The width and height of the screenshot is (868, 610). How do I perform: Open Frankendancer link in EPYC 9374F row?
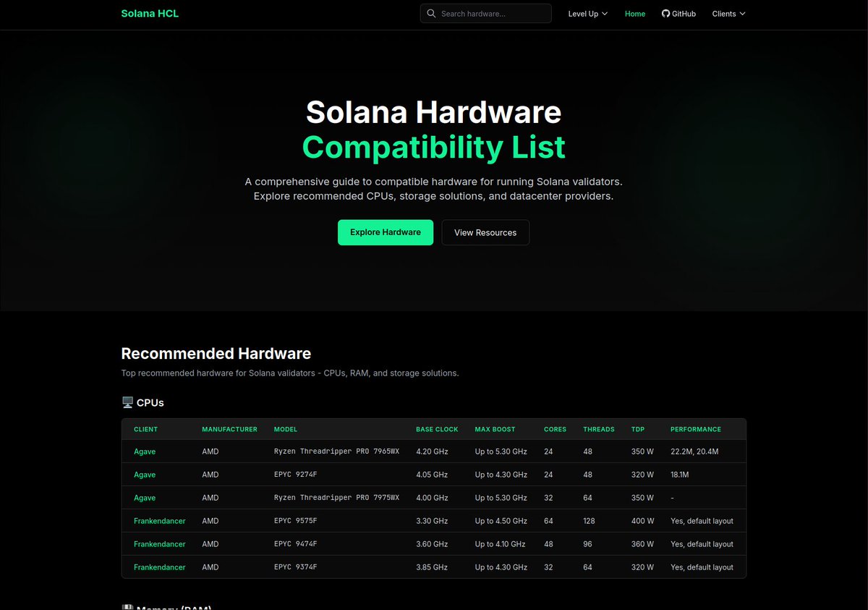160,567
